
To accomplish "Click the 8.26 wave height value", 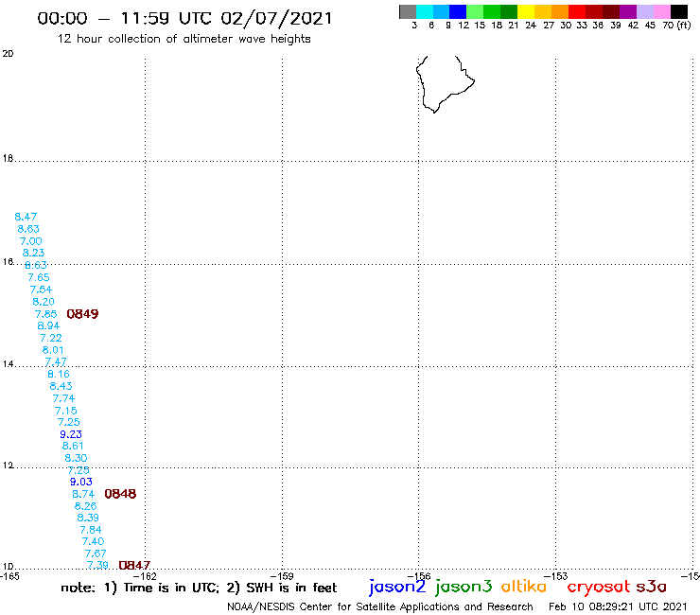I will [85, 506].
